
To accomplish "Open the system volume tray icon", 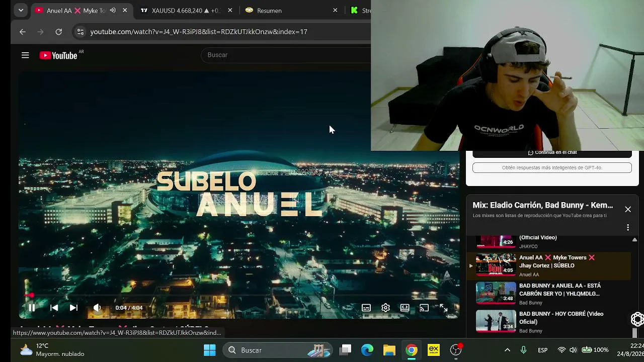I will [x=573, y=350].
